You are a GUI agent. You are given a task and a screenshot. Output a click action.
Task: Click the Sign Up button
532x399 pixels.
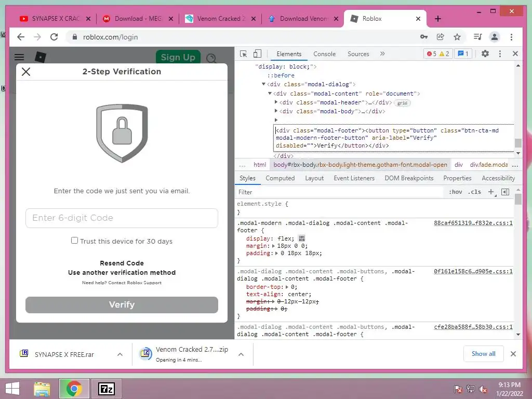pos(178,57)
